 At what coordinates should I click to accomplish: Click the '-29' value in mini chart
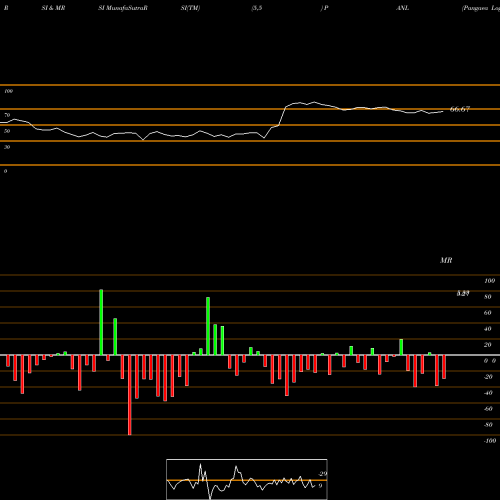click(x=322, y=474)
